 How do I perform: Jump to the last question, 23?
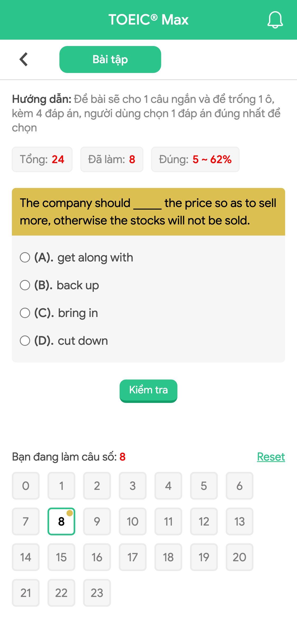click(x=97, y=593)
